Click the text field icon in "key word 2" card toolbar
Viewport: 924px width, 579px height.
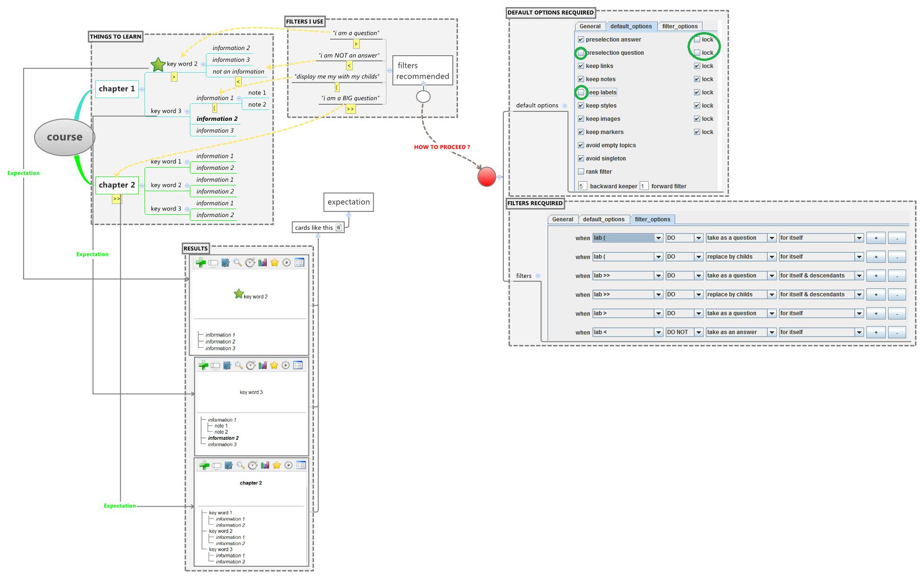tap(213, 263)
